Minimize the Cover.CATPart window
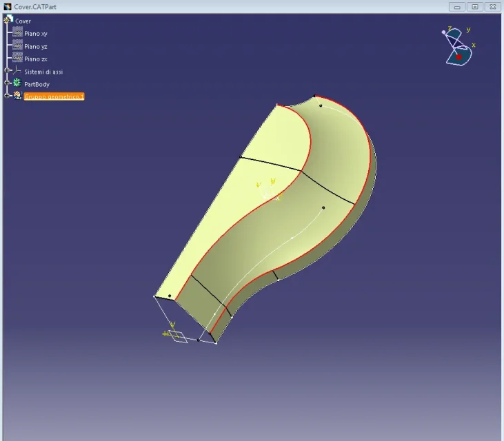The image size is (504, 441). (456, 7)
